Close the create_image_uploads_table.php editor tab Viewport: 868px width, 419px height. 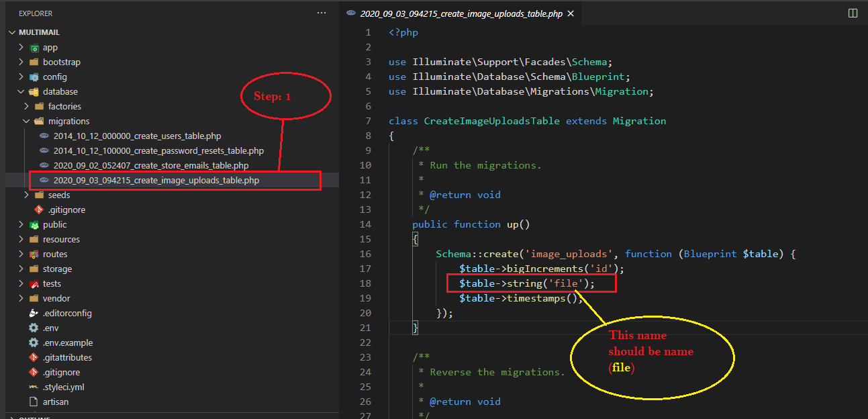(571, 14)
